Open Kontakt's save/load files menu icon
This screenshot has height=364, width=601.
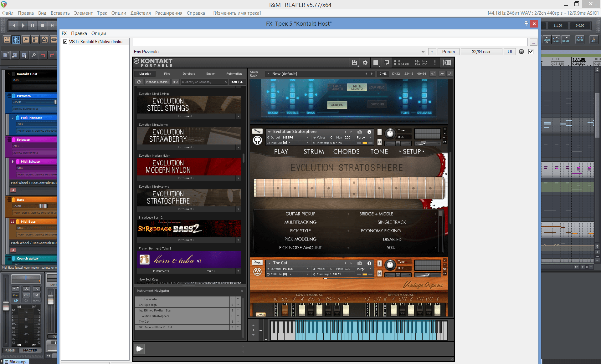[354, 63]
